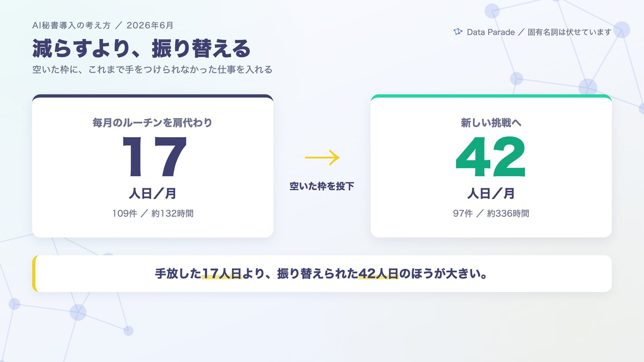Viewport: 644px width, 362px height.
Task: Click the navy top border of left card
Action: click(153, 96)
